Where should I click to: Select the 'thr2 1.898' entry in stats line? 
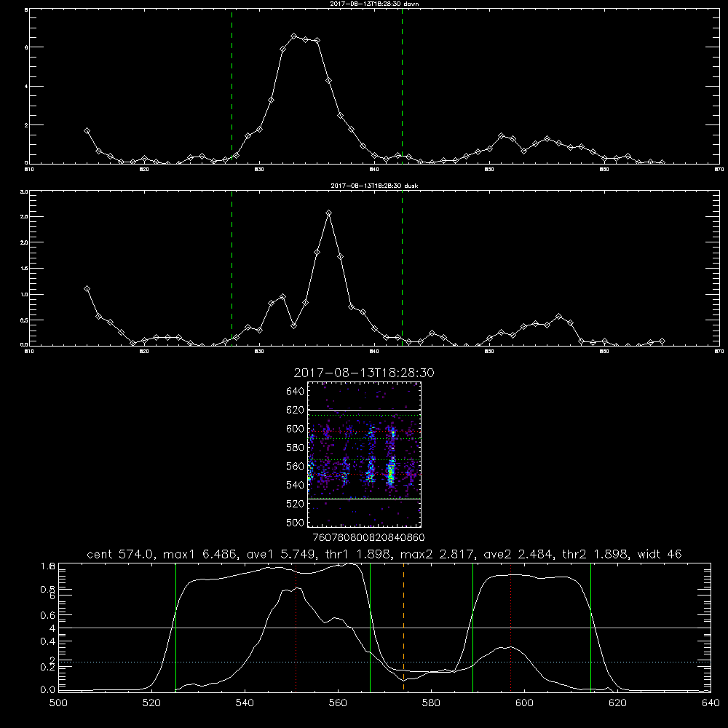(x=596, y=554)
